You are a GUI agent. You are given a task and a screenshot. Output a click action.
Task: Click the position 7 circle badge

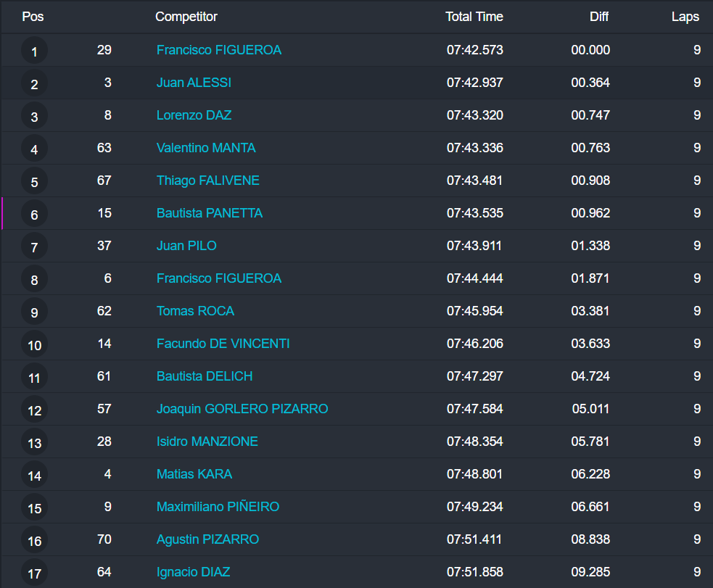tap(34, 247)
